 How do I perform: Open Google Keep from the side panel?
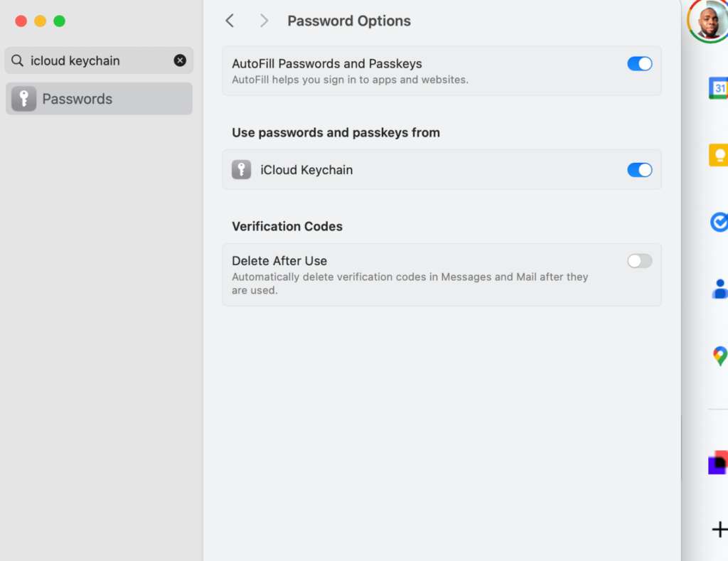pyautogui.click(x=719, y=155)
